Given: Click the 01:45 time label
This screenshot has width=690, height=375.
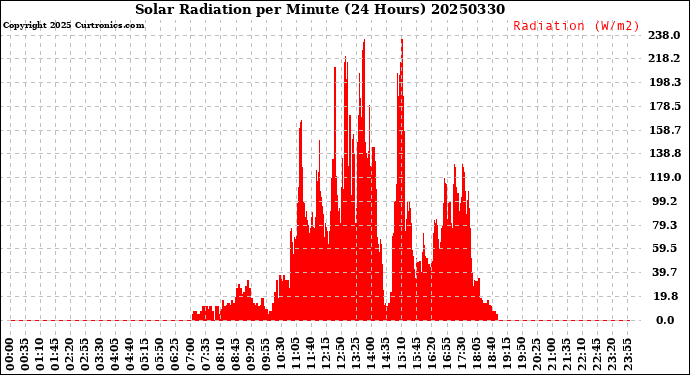Looking at the screenshot, I should click(x=55, y=355).
